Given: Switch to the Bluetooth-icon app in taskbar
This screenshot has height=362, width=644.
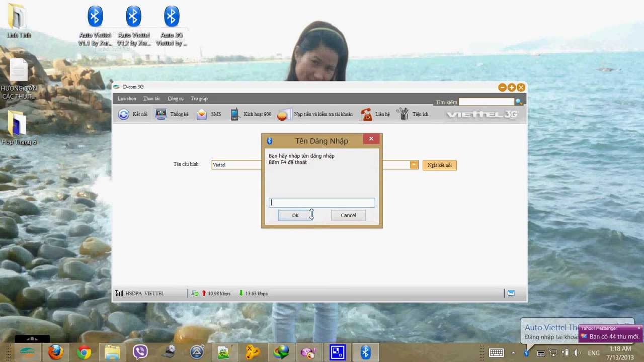Looking at the screenshot, I should point(366,352).
